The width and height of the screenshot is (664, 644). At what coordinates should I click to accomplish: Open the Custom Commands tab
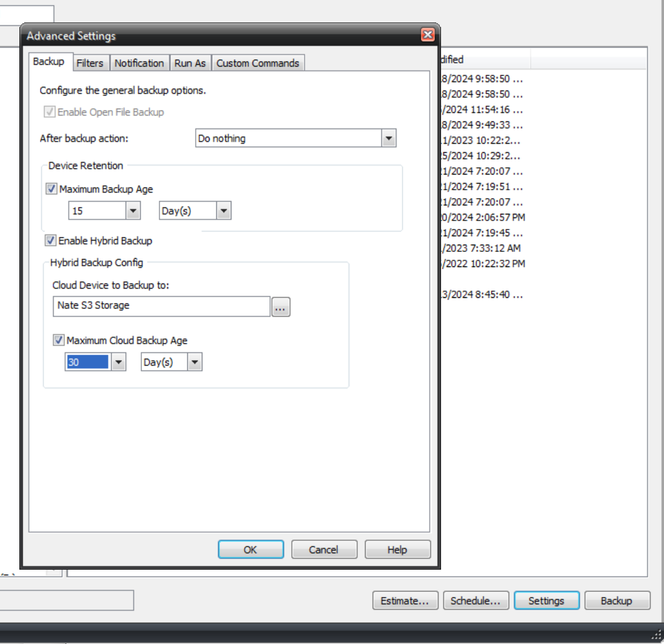258,62
